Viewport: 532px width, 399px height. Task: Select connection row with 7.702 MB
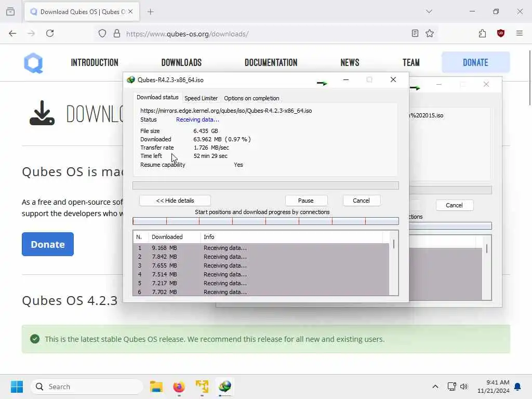(261, 292)
